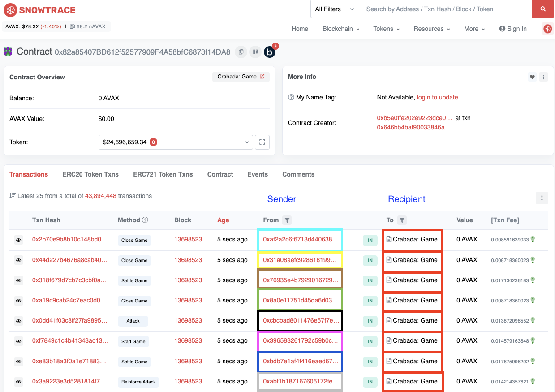Switch to the ERC721 Token Txns tab
555x392 pixels.
click(x=163, y=174)
